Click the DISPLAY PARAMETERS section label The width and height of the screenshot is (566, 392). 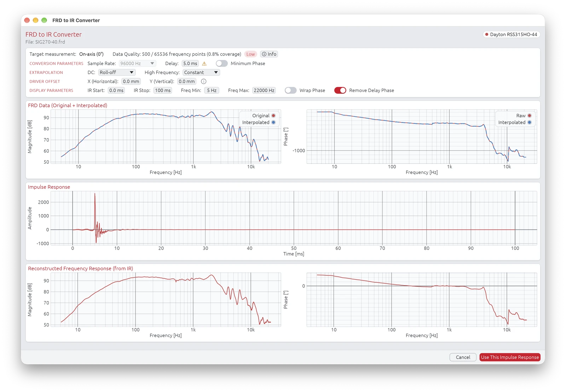pyautogui.click(x=51, y=91)
